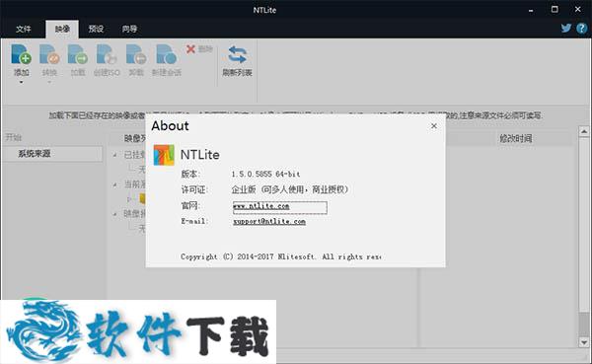Open the 文件 (File) tab

coord(24,29)
